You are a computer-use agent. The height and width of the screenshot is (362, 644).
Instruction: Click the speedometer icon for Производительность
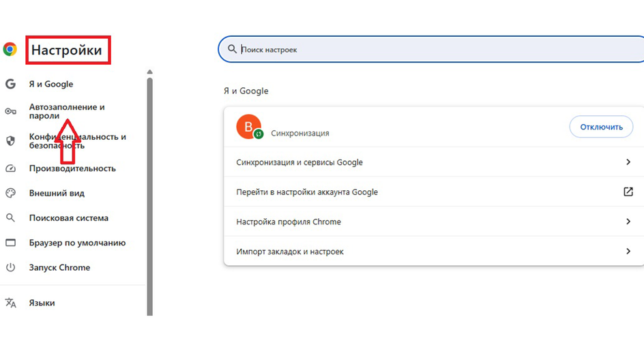point(10,168)
